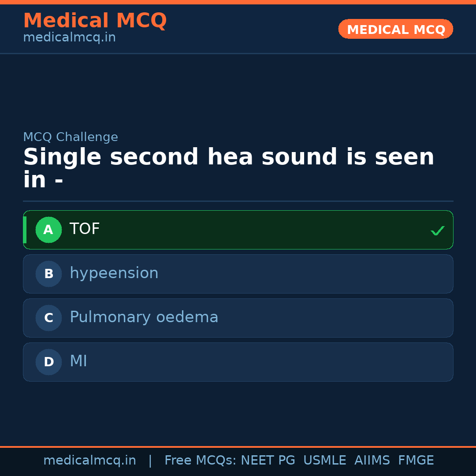Click the Medical MCQ header logo

point(95,20)
